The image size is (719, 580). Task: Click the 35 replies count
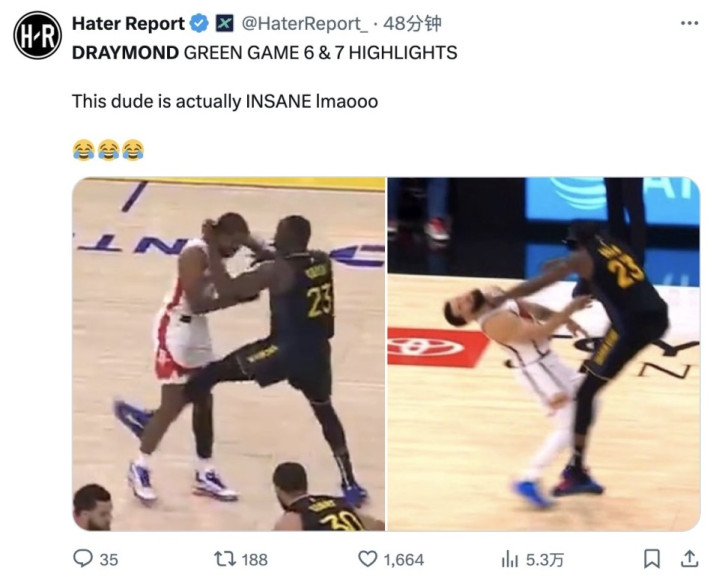[109, 559]
